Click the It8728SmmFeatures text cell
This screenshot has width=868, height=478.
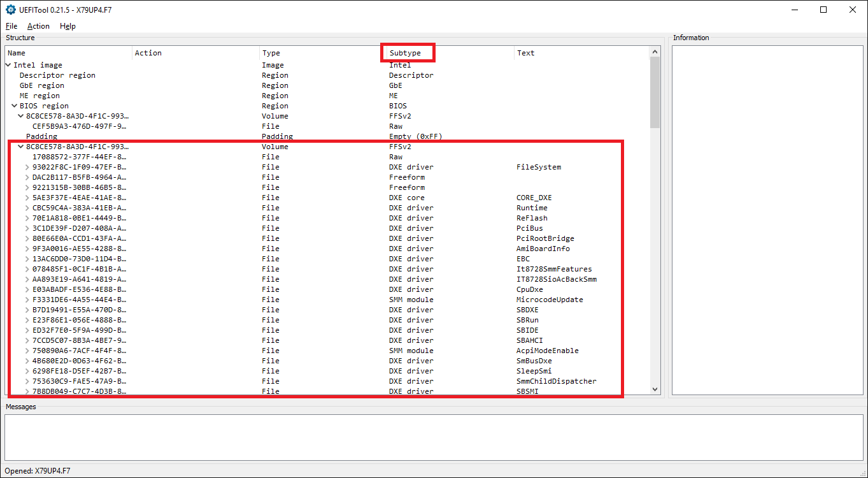[x=554, y=269]
